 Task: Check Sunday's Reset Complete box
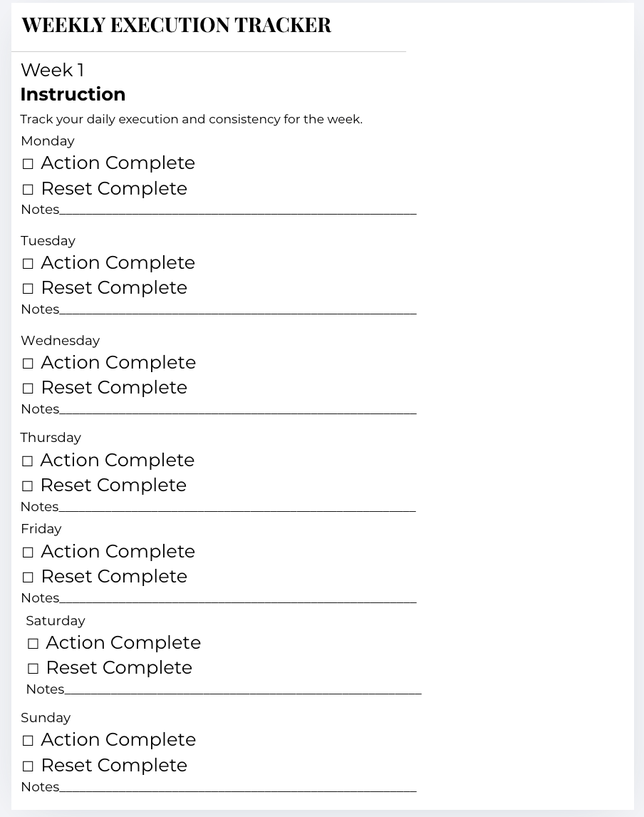28,766
